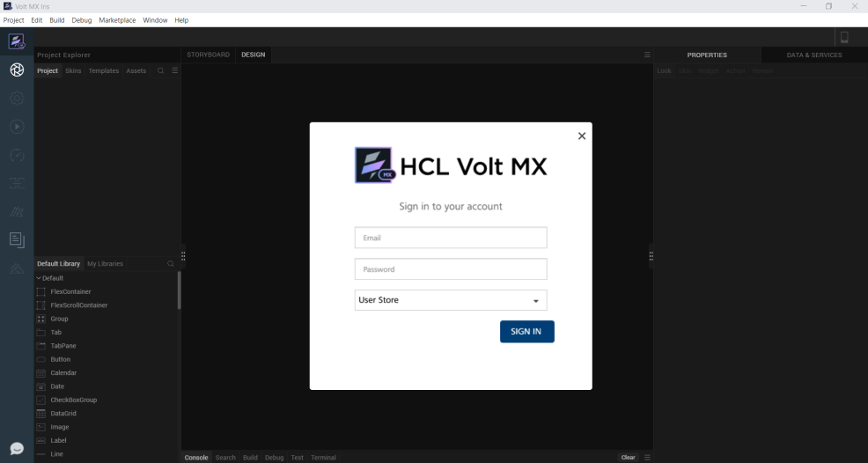
Task: Click the widget library vertical scrollbar
Action: point(180,290)
